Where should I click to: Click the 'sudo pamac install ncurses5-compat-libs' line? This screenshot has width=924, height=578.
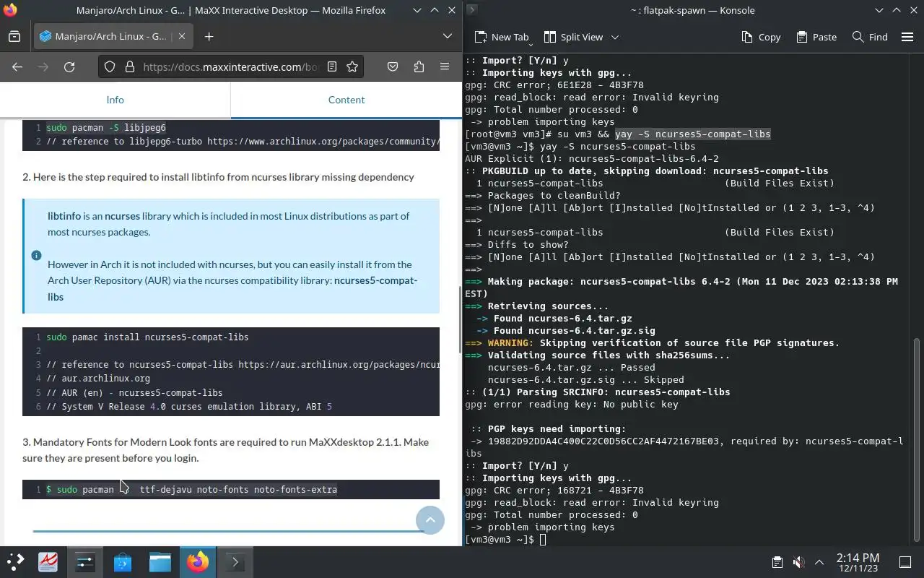(x=147, y=337)
